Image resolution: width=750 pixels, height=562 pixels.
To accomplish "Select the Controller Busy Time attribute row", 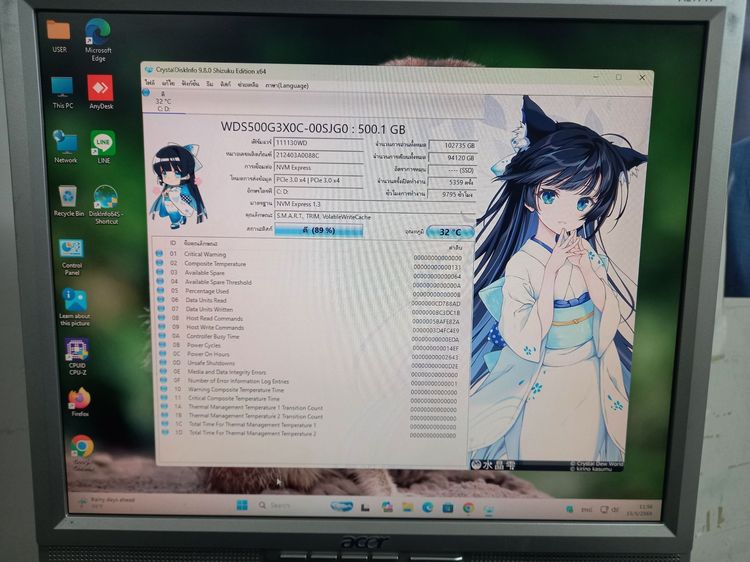I will [309, 337].
